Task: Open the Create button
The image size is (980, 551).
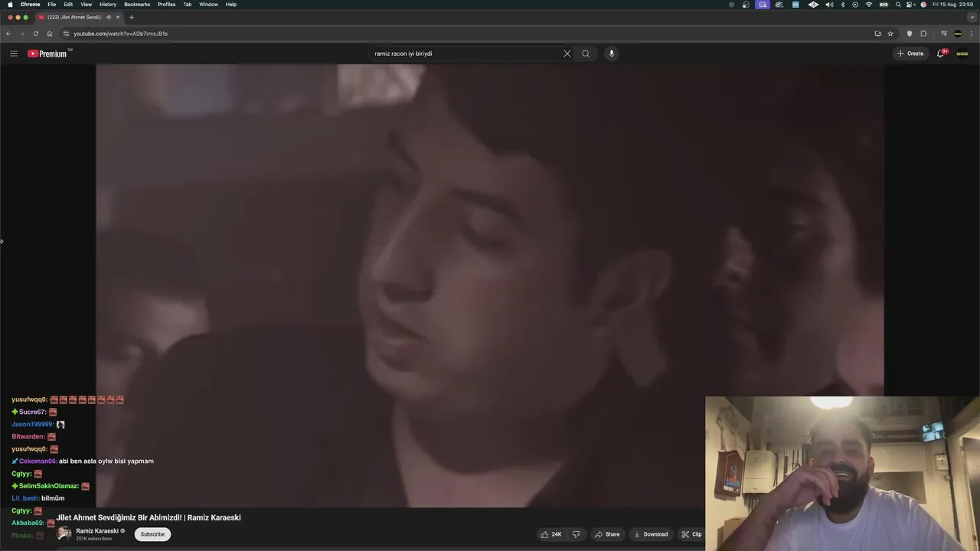Action: point(910,54)
